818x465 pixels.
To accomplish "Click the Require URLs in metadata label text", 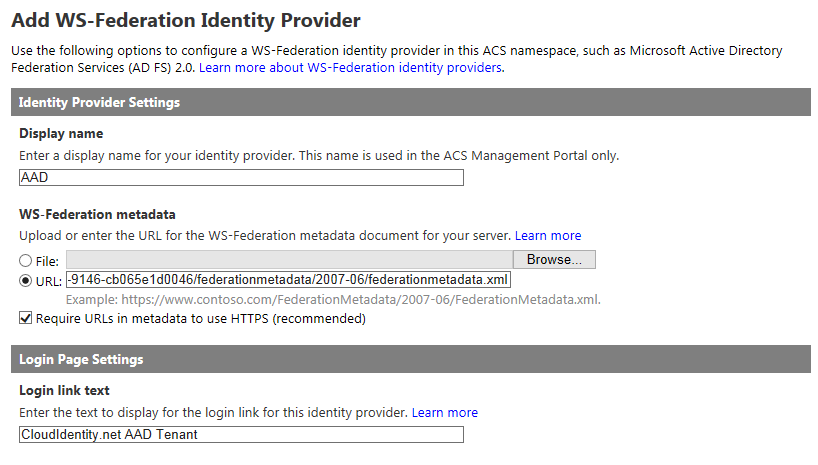I will (x=201, y=318).
